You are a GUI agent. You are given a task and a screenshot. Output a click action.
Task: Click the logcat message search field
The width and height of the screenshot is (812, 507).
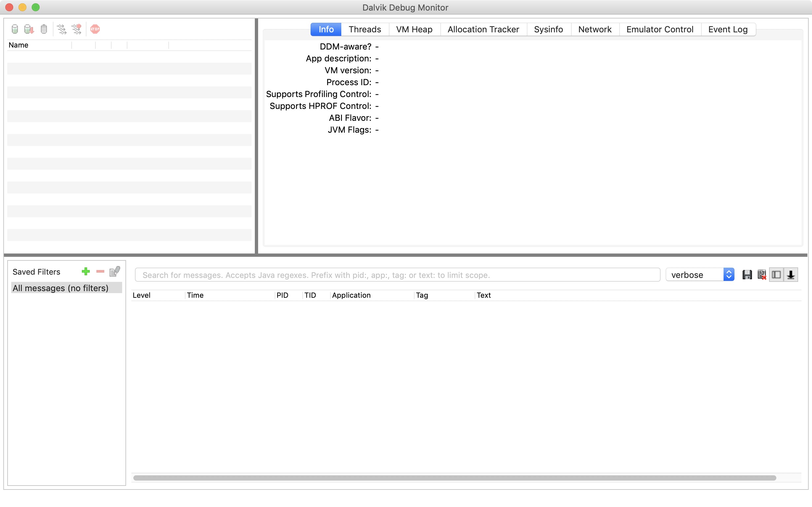pos(398,275)
